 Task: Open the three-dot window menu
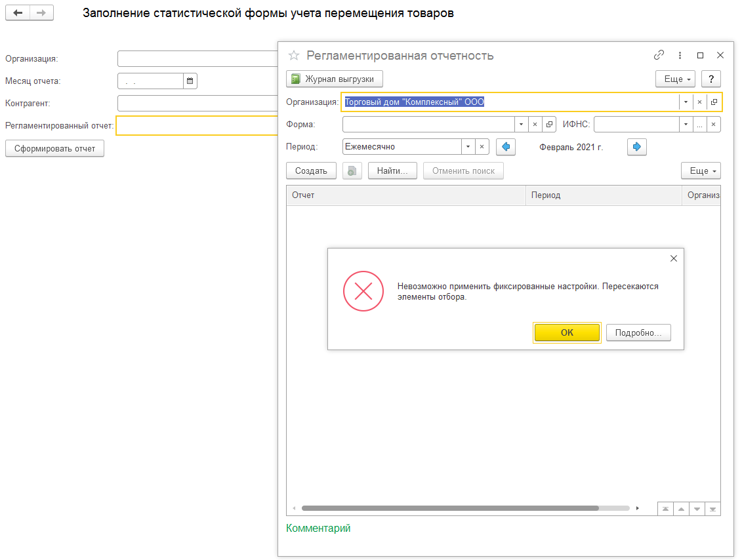(x=680, y=55)
